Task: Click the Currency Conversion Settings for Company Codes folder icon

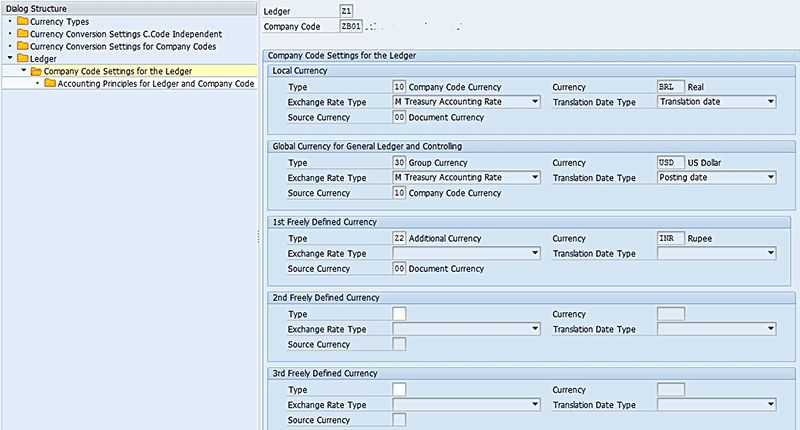Action: tap(22, 46)
